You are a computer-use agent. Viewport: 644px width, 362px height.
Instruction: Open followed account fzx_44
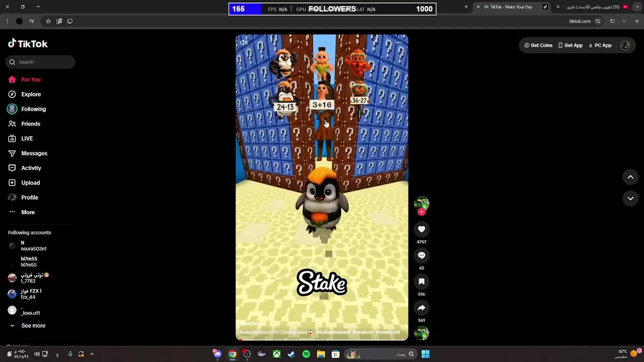pos(25,294)
